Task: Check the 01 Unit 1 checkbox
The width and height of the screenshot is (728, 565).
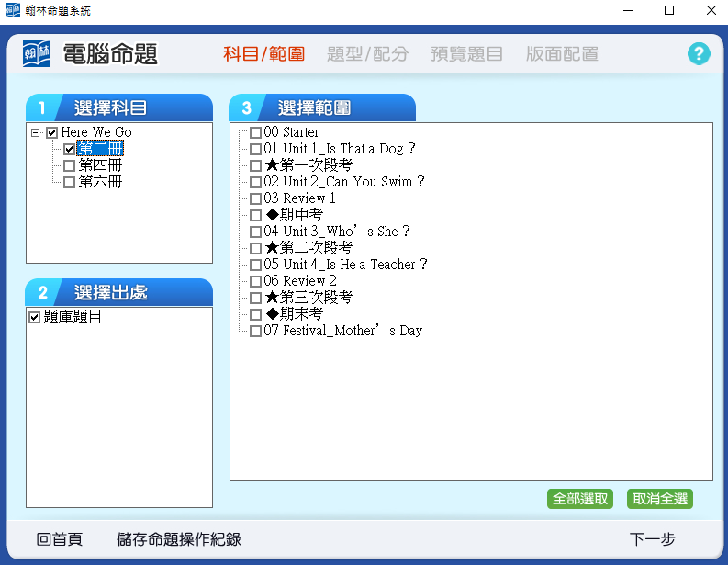Action: 255,149
